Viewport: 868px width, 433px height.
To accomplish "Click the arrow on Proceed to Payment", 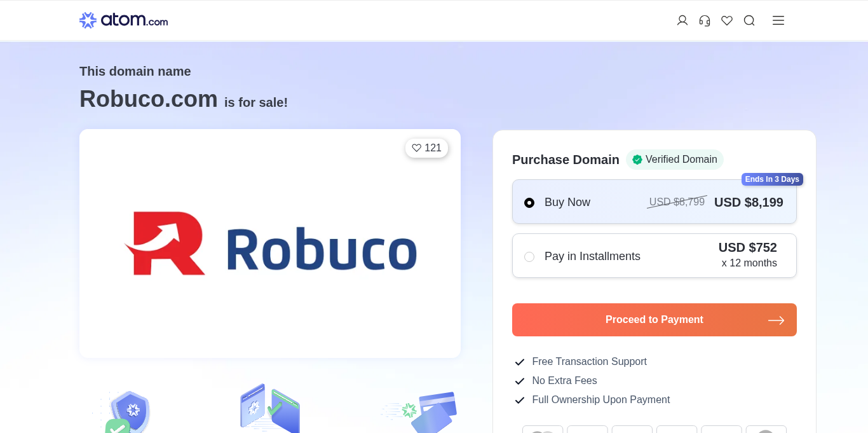I will coord(776,320).
